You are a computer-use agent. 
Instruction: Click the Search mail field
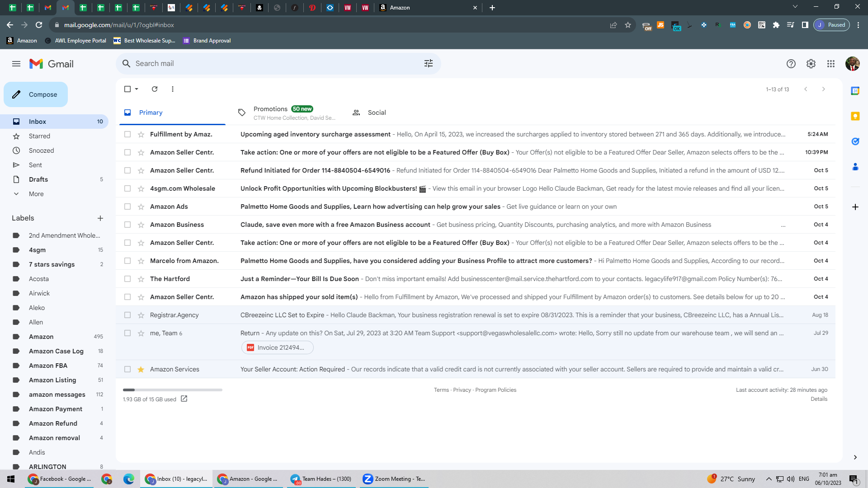pos(278,64)
